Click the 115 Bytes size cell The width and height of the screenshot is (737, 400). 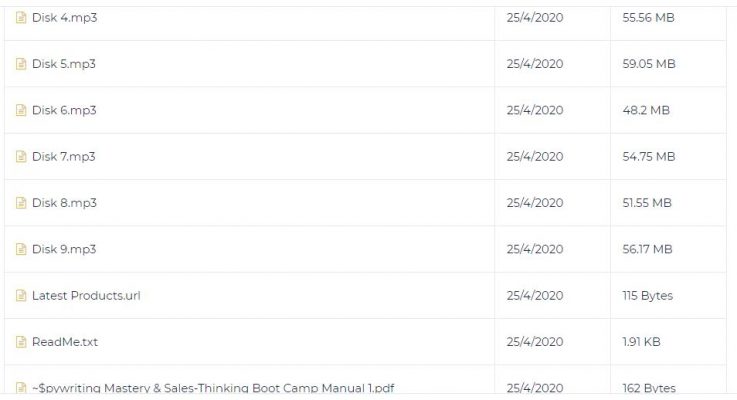coord(647,296)
